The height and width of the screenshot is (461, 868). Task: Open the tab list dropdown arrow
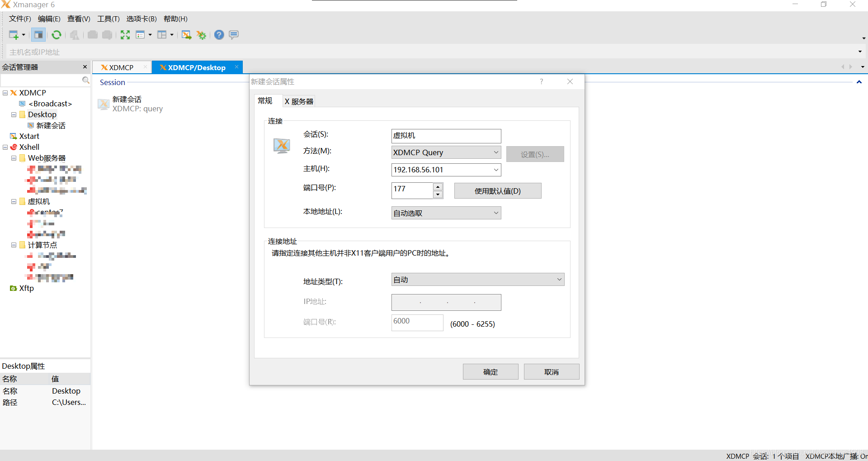(863, 67)
